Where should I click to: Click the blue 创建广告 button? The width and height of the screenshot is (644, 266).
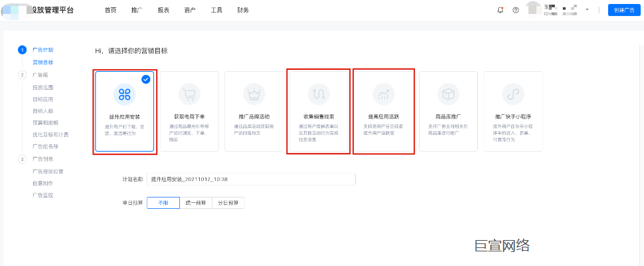[x=624, y=10]
